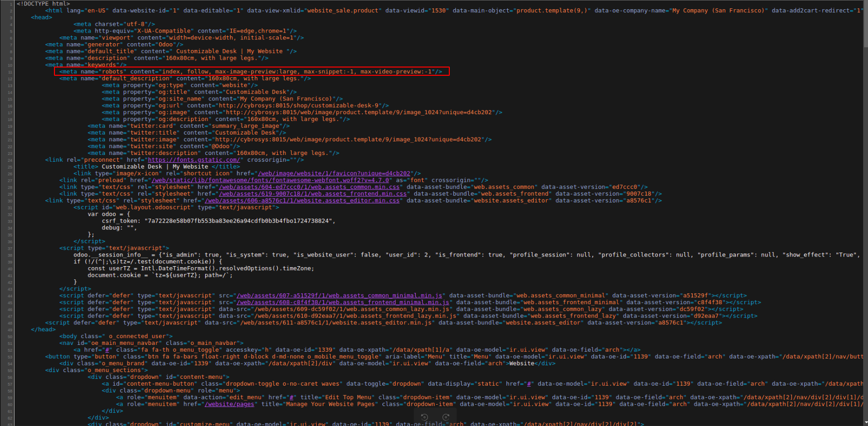868x426 pixels.
Task: Click the twitter:description meta line
Action: point(213,153)
